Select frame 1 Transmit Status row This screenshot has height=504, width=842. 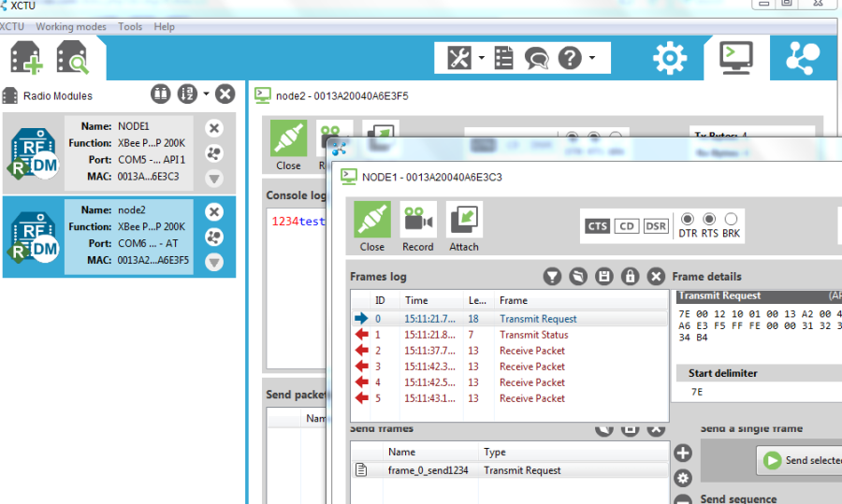point(510,335)
